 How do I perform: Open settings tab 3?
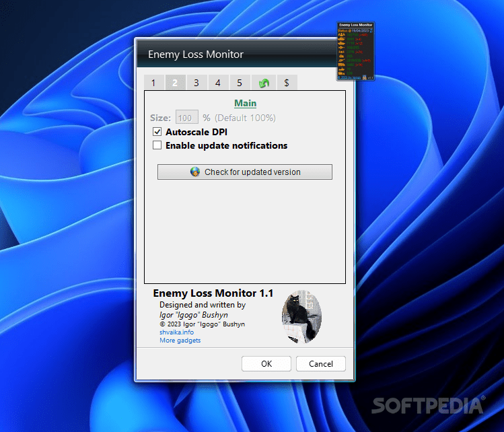(196, 83)
